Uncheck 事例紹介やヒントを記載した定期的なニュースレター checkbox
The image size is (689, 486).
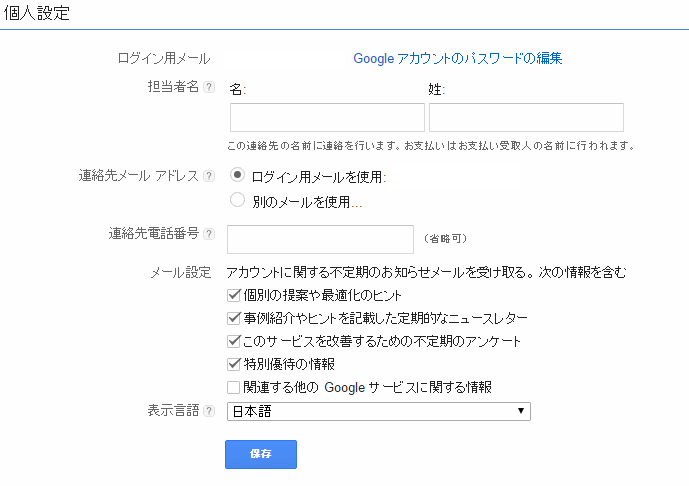[234, 318]
